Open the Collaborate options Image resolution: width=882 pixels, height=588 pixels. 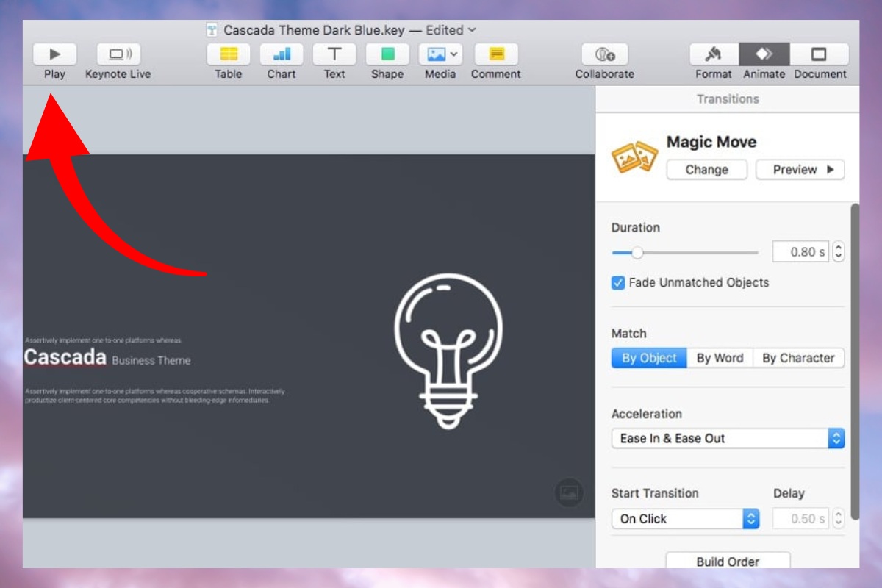click(604, 54)
